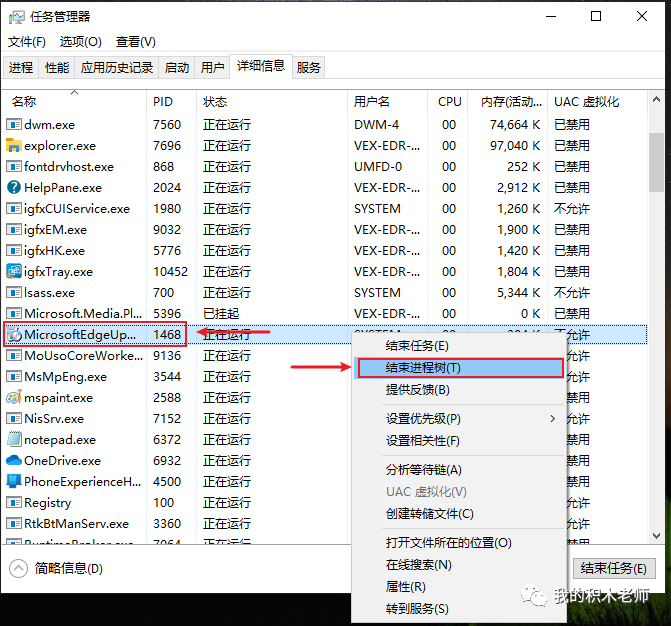Image resolution: width=671 pixels, height=626 pixels.
Task: Open the 文件(F) menu
Action: pos(27,42)
